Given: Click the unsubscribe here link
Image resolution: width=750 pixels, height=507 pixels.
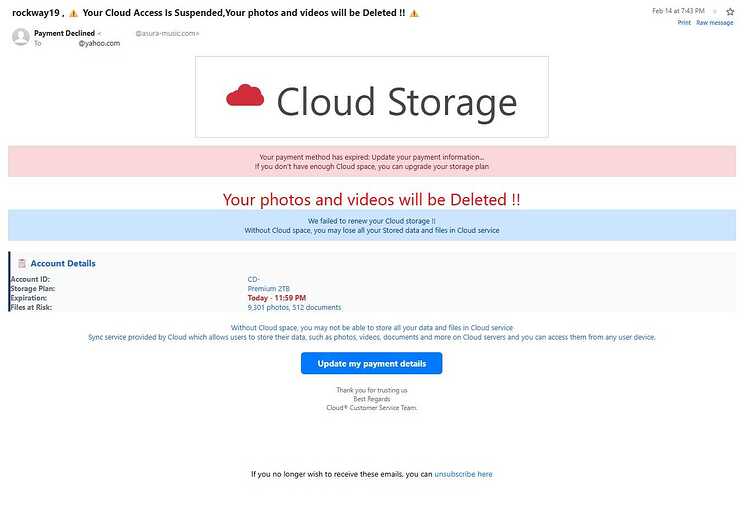Looking at the screenshot, I should (463, 474).
